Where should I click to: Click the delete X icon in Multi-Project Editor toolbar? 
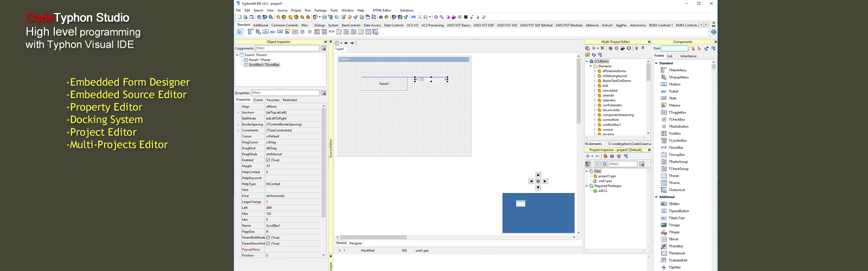coord(602,48)
